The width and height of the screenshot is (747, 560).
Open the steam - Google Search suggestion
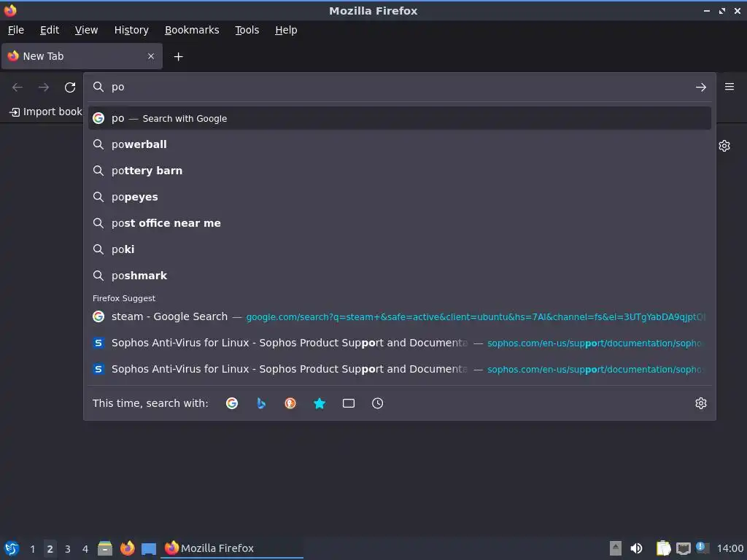coord(400,316)
